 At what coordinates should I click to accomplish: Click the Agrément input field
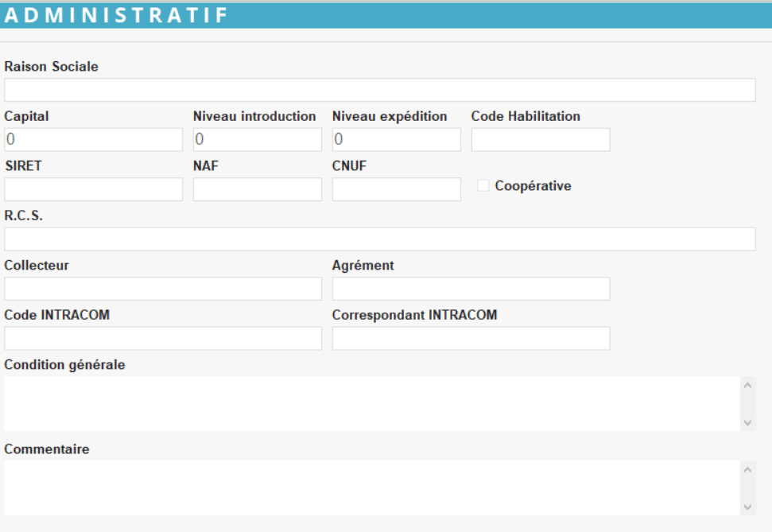471,289
